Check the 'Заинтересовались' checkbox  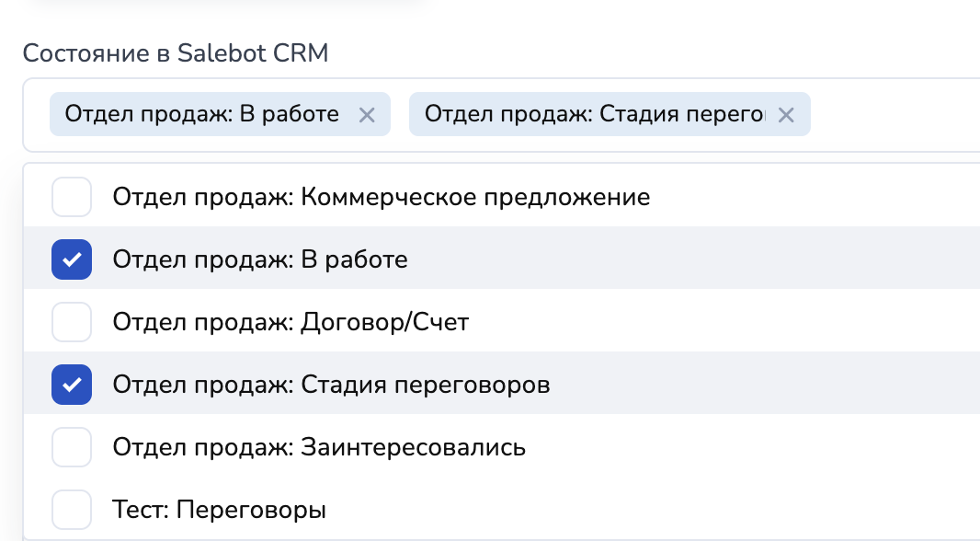[72, 447]
